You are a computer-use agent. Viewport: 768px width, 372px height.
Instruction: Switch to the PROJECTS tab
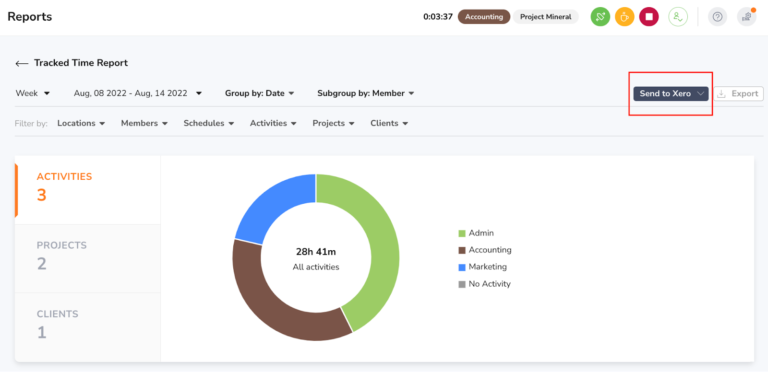88,258
